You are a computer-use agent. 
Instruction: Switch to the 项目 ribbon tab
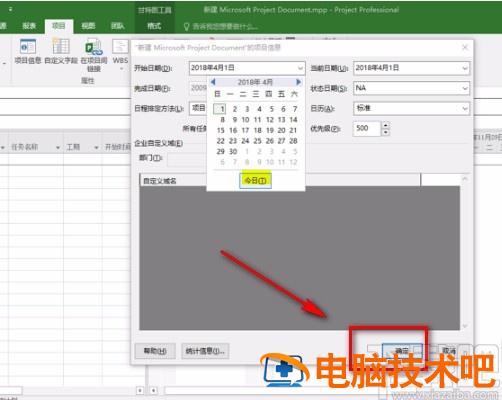(59, 26)
